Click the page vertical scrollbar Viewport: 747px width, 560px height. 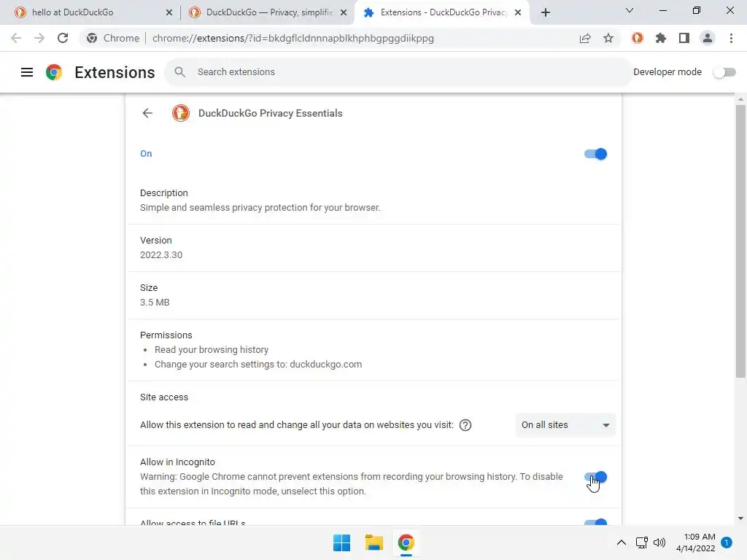point(740,241)
